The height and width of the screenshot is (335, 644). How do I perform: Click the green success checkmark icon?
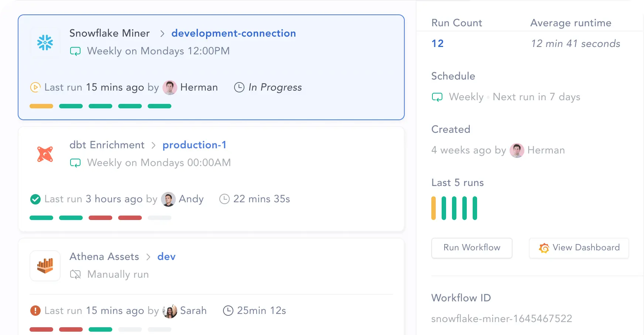(x=35, y=199)
